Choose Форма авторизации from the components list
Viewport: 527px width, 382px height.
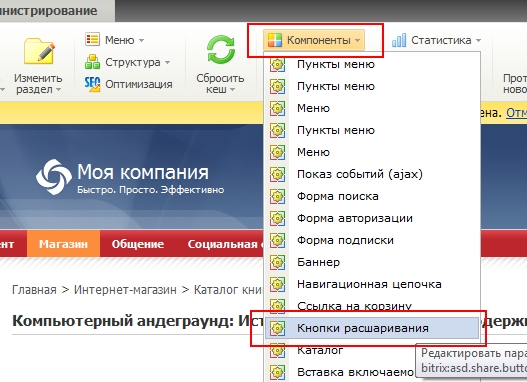(x=372, y=218)
